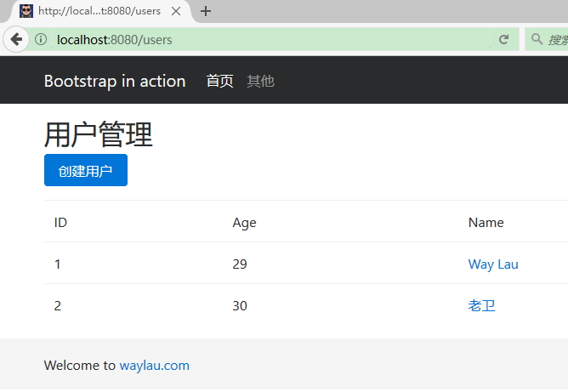Open 其他 in the navigation bar

tap(260, 81)
